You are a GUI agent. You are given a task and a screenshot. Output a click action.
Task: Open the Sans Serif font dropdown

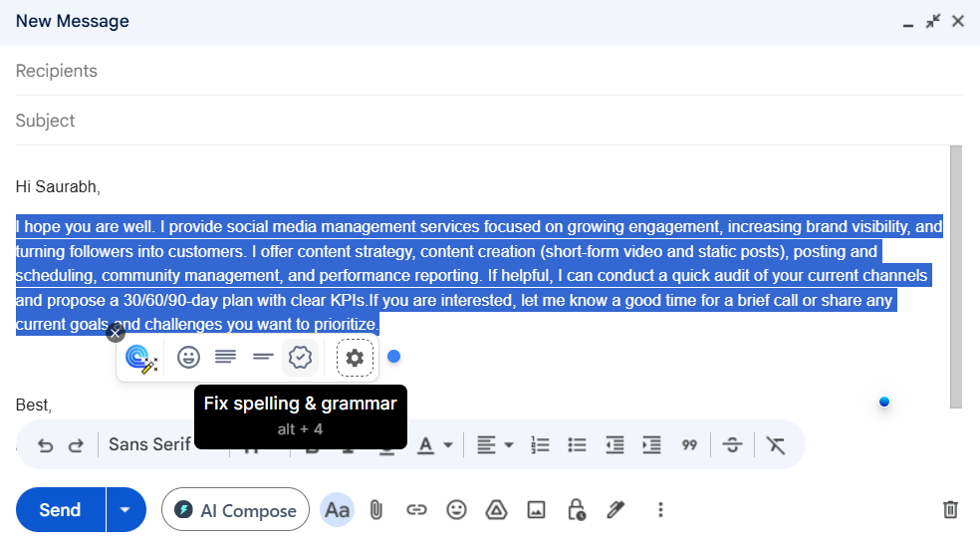tap(149, 444)
